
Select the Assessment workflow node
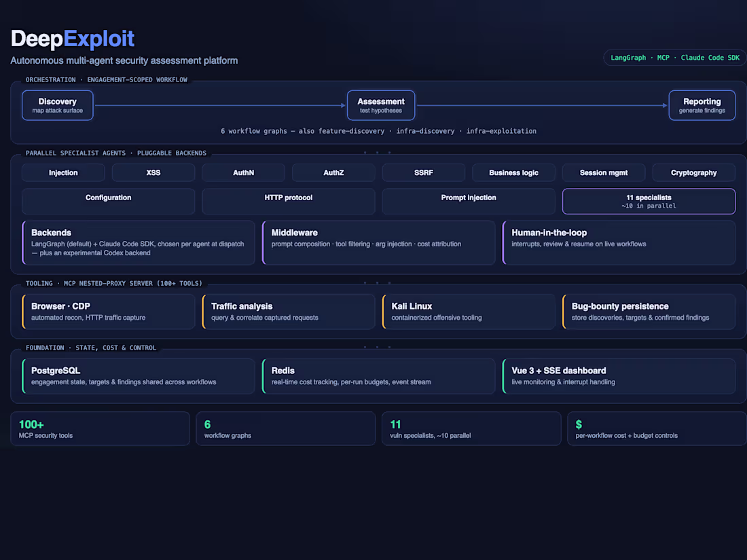(381, 105)
